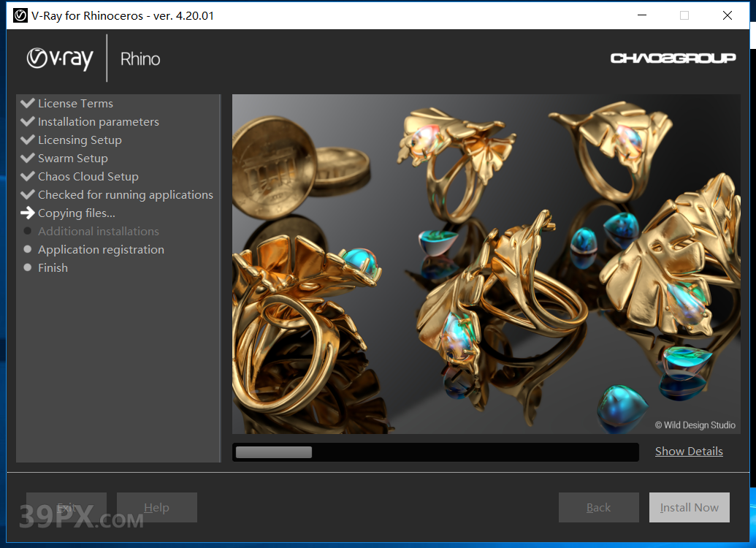Image resolution: width=756 pixels, height=548 pixels.
Task: Select the Installation parameters step
Action: 98,121
